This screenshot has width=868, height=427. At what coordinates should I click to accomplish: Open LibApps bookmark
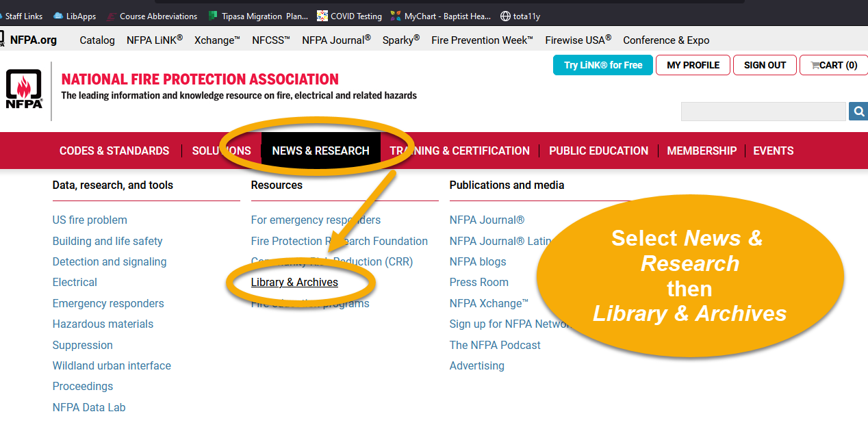pos(74,16)
